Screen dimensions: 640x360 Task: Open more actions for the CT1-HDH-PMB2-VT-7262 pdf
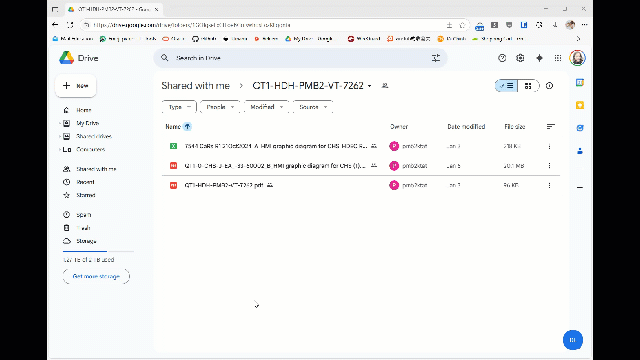point(549,185)
